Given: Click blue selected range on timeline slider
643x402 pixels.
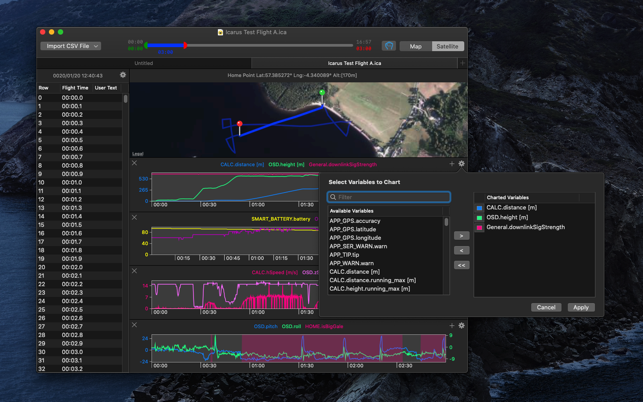Looking at the screenshot, I should pyautogui.click(x=166, y=45).
